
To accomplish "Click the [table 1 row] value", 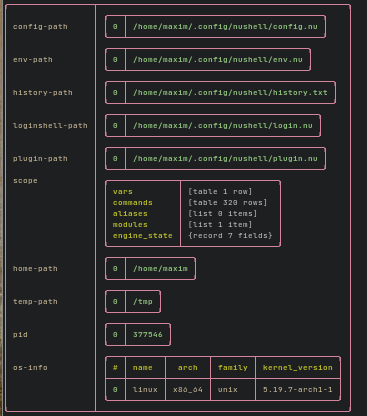I will (x=220, y=192).
